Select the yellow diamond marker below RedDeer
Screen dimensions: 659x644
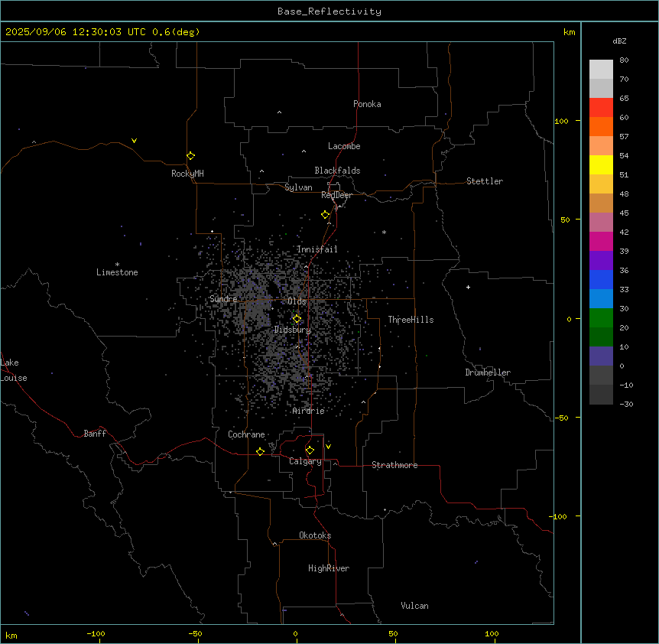(x=326, y=215)
